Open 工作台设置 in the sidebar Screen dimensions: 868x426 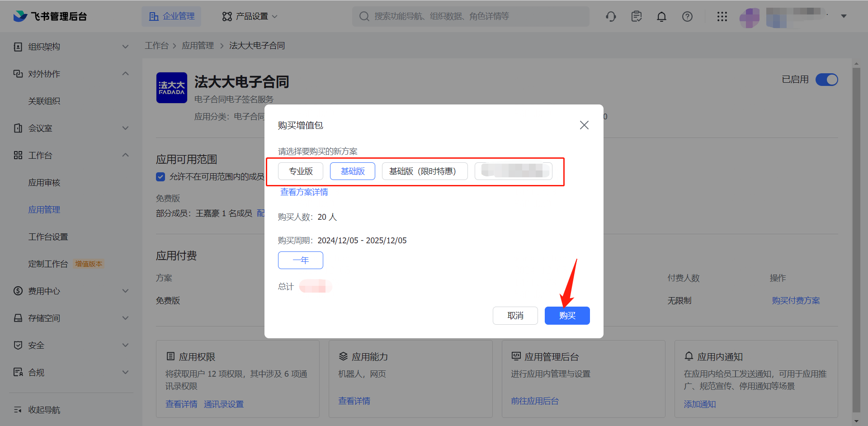pos(48,237)
